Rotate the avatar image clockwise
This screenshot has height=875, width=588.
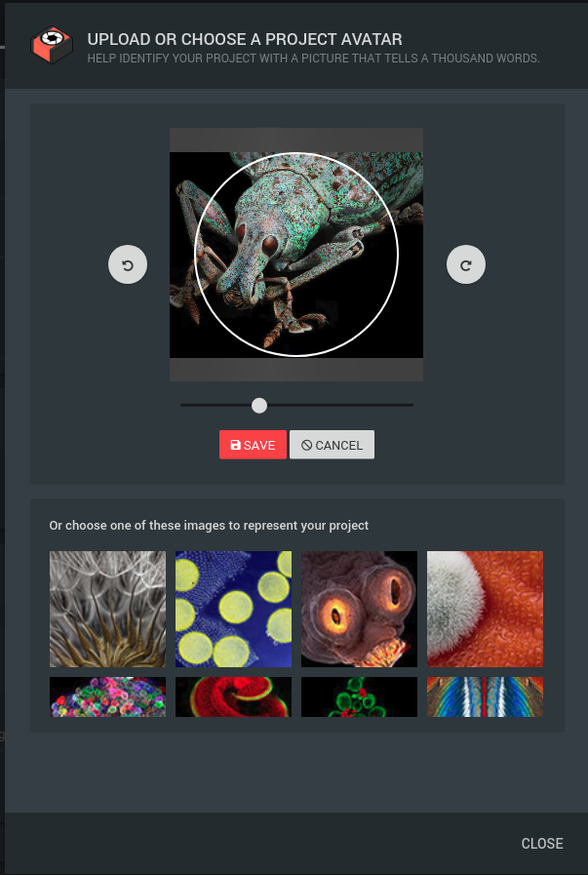click(466, 264)
